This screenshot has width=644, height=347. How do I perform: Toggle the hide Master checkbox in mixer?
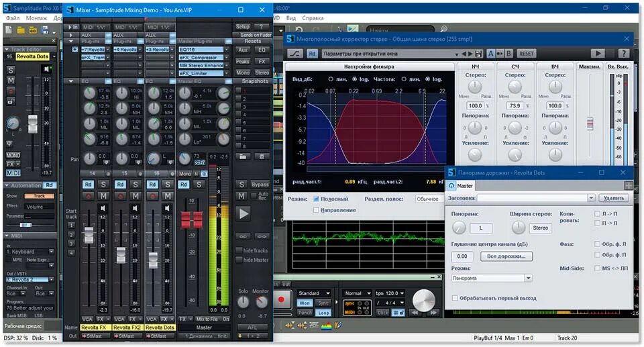(239, 260)
